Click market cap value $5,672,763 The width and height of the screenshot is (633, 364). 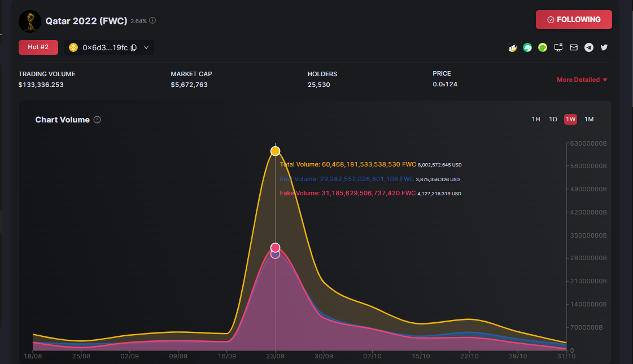click(x=189, y=85)
